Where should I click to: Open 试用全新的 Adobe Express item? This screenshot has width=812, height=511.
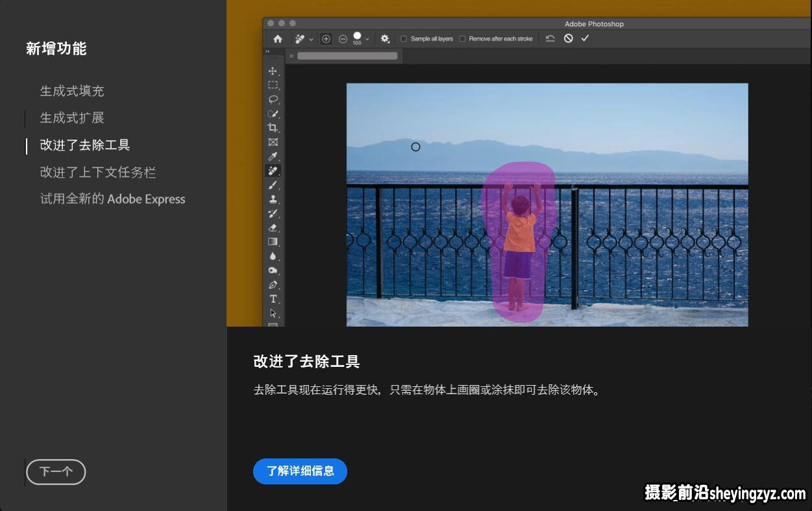pyautogui.click(x=113, y=199)
